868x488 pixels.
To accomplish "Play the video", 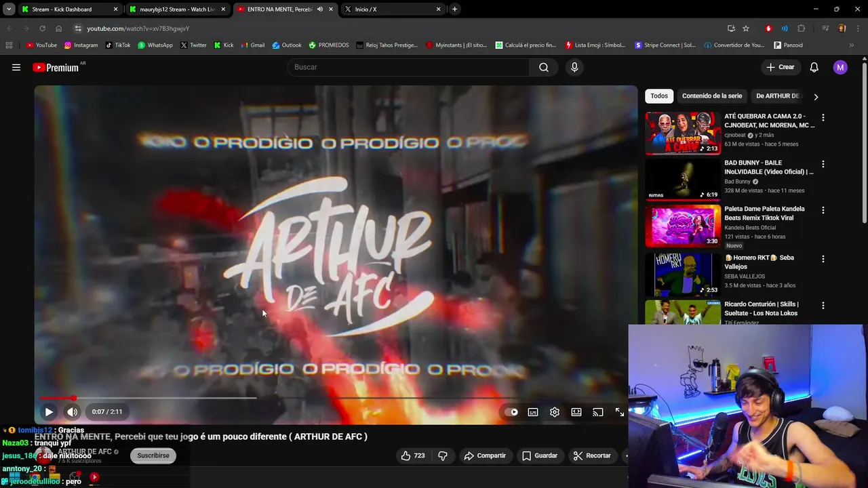I will click(x=49, y=411).
